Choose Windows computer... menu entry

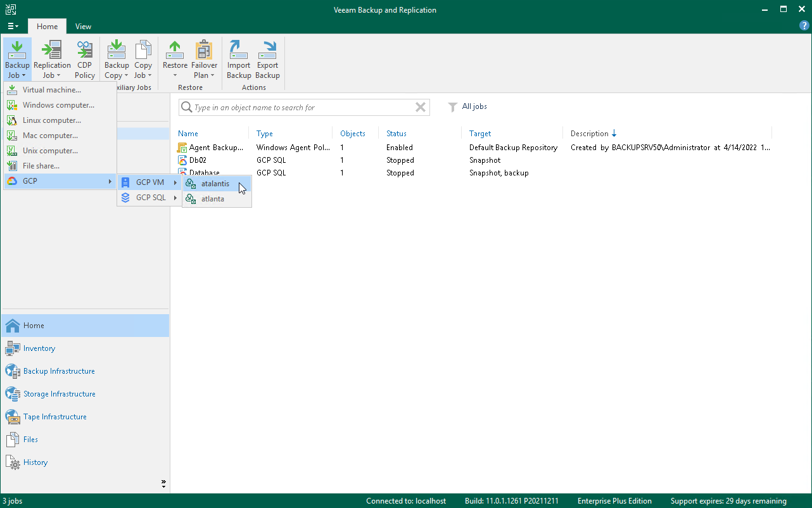[x=60, y=105]
